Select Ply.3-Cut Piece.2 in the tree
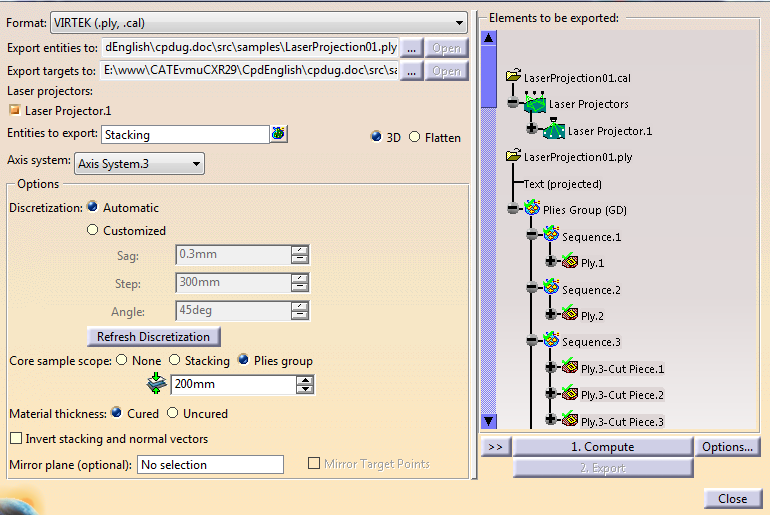Image resolution: width=770 pixels, height=515 pixels. pos(622,395)
